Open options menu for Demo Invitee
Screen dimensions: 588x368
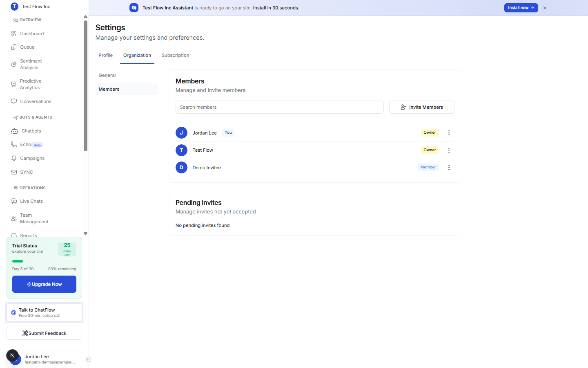point(449,168)
